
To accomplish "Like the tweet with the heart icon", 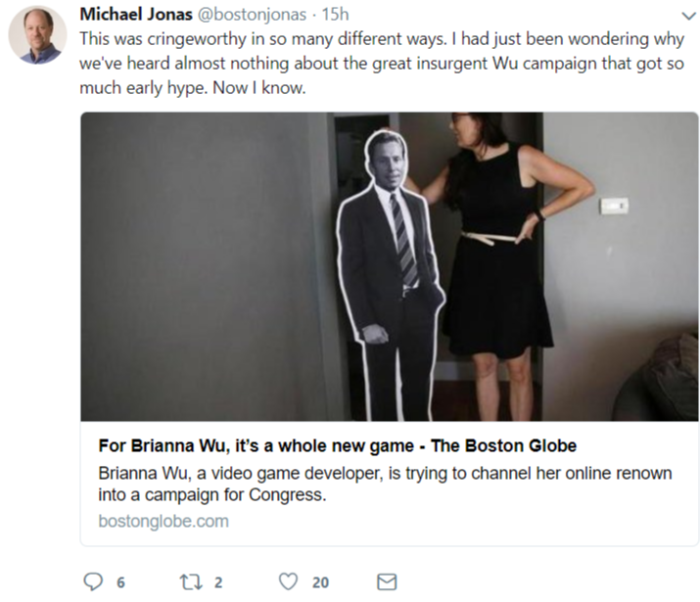I will click(288, 581).
